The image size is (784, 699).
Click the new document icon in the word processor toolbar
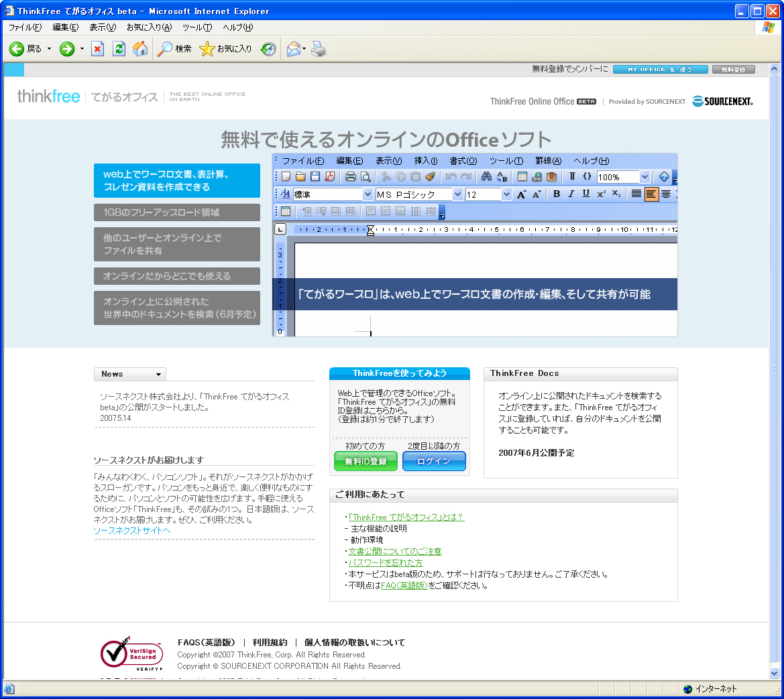point(286,176)
